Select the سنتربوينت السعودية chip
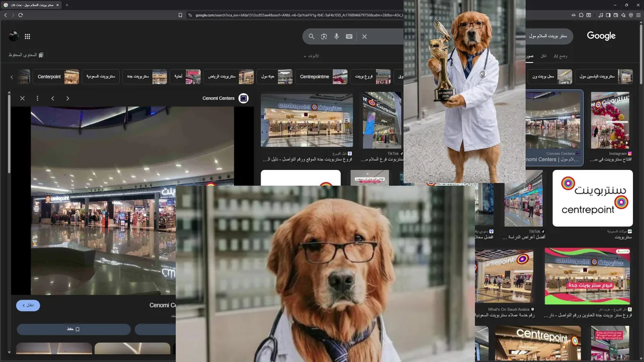Screen dimensions: 644x362 [x=101, y=76]
